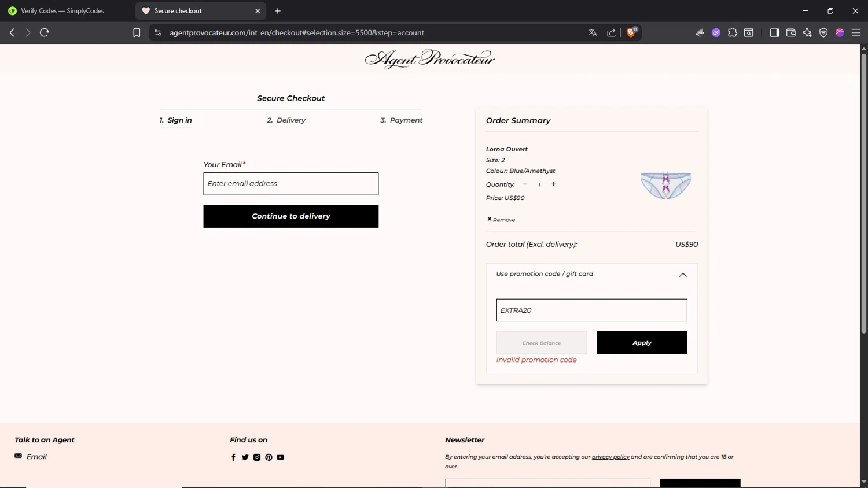Open Twitter social icon

point(245,457)
